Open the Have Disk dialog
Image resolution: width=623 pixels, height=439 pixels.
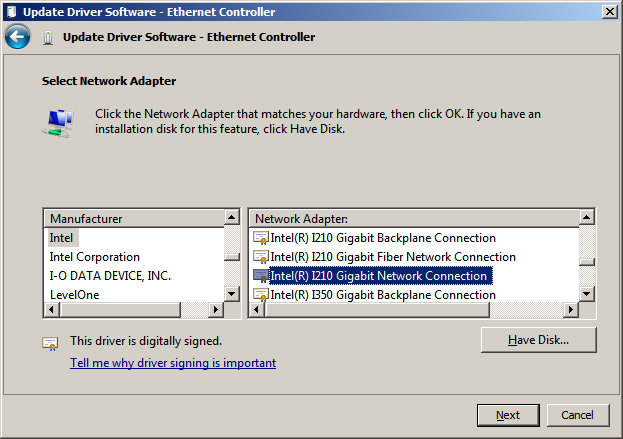[538, 340]
